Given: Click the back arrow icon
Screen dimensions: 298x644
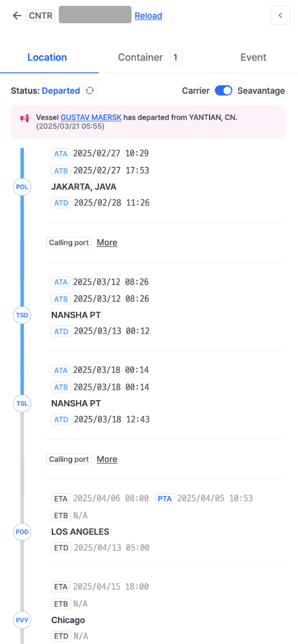Looking at the screenshot, I should pyautogui.click(x=17, y=16).
